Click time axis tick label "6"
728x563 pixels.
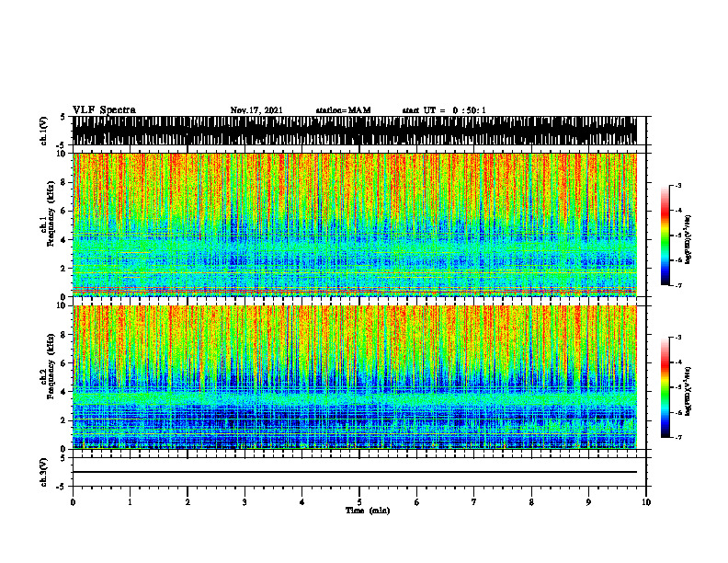(416, 502)
